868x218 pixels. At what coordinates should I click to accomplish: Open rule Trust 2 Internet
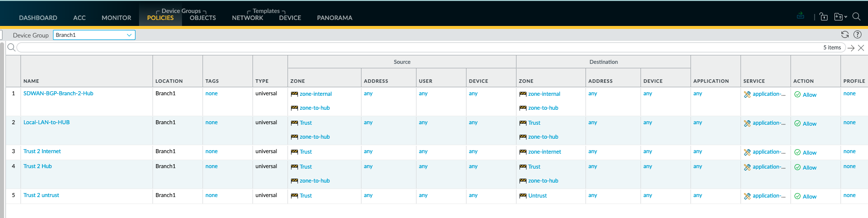pyautogui.click(x=42, y=151)
